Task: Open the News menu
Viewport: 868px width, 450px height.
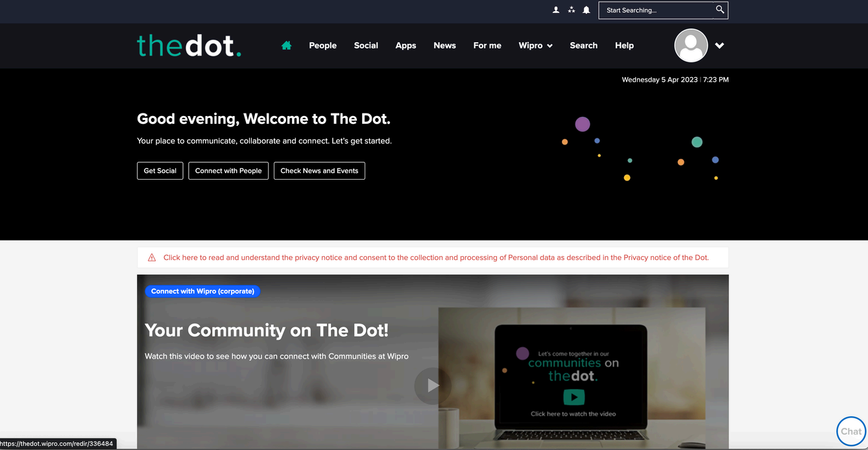Action: tap(444, 45)
